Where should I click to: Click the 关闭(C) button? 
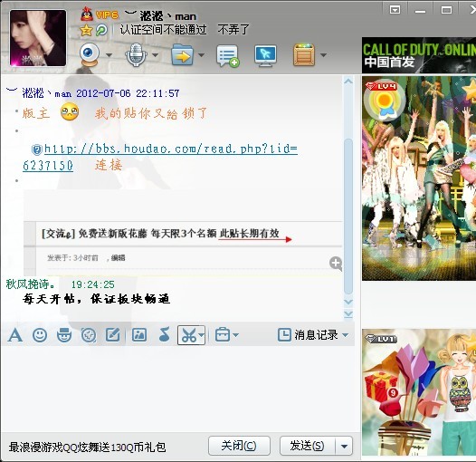[239, 446]
